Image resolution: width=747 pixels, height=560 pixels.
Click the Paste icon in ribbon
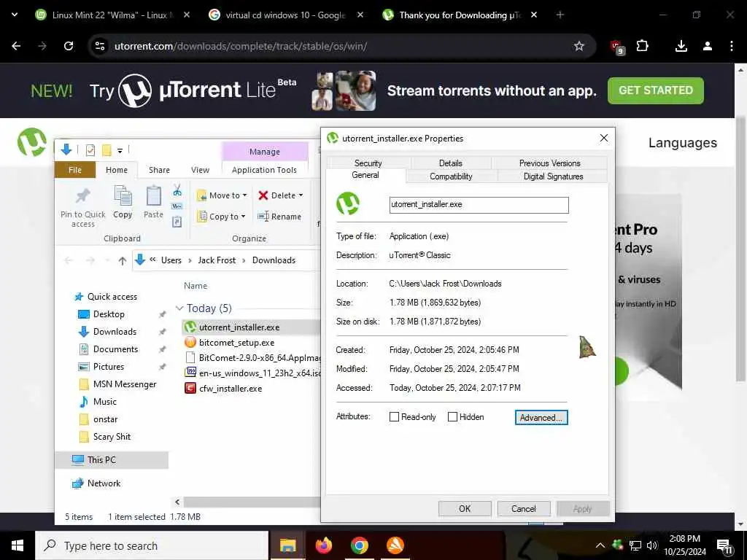[x=153, y=196]
